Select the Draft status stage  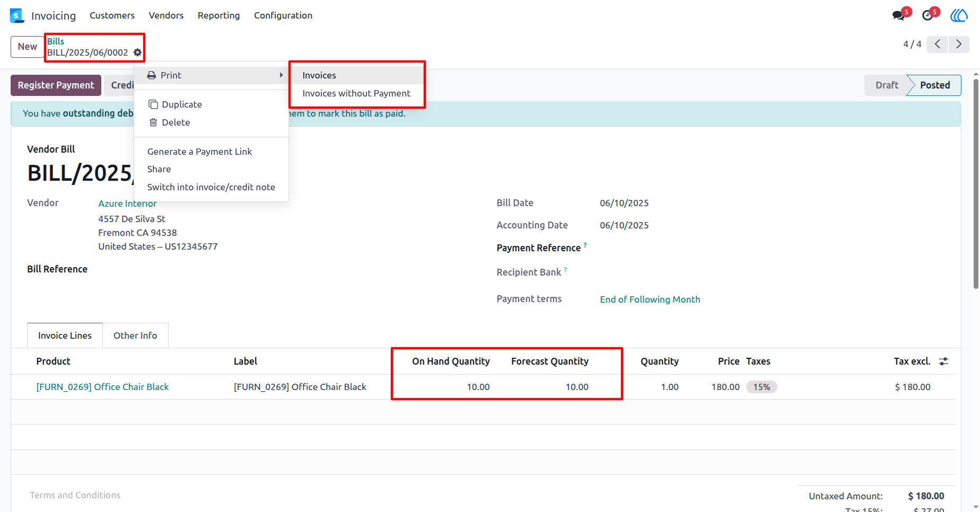(x=887, y=85)
